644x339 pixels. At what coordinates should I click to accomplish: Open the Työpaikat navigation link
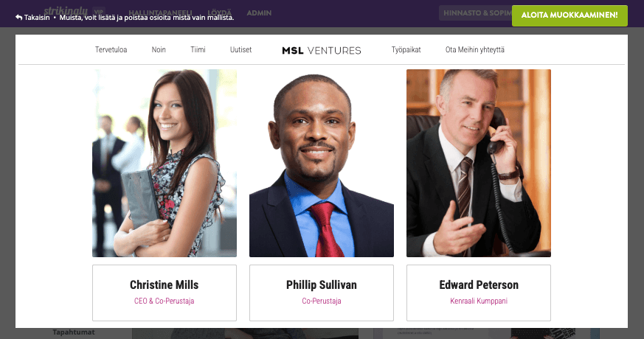(406, 49)
